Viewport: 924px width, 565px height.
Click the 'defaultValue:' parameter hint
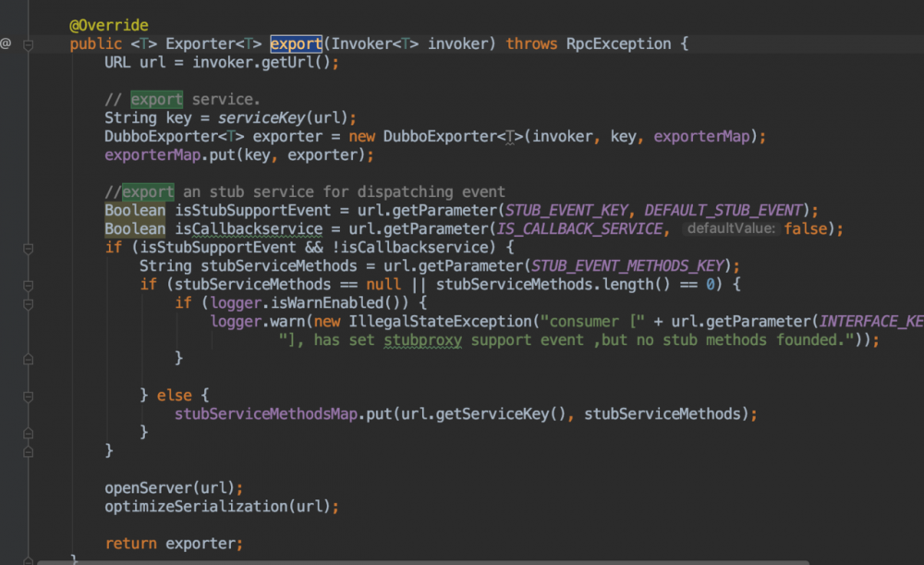pos(731,228)
